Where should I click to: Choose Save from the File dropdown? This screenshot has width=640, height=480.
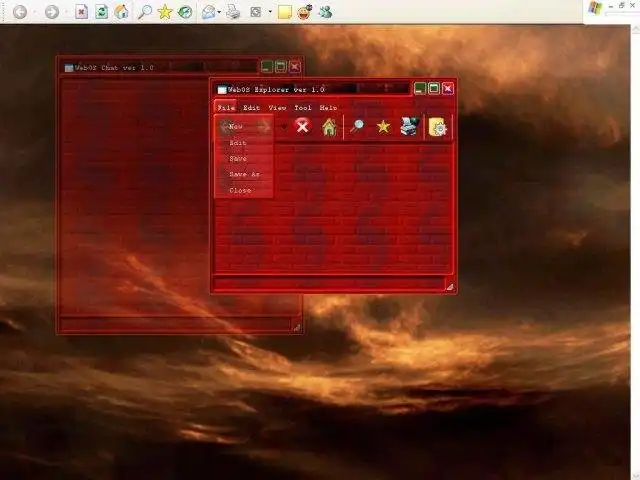(x=244, y=159)
